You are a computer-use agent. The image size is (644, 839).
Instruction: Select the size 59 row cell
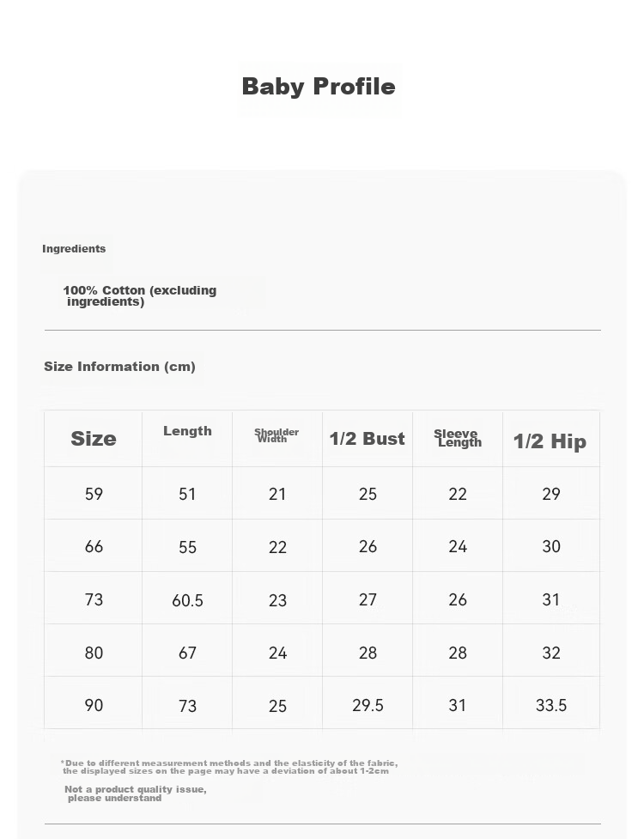click(x=94, y=494)
